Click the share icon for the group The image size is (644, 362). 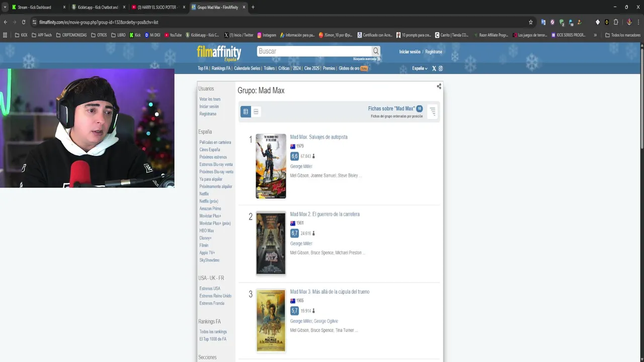[439, 86]
